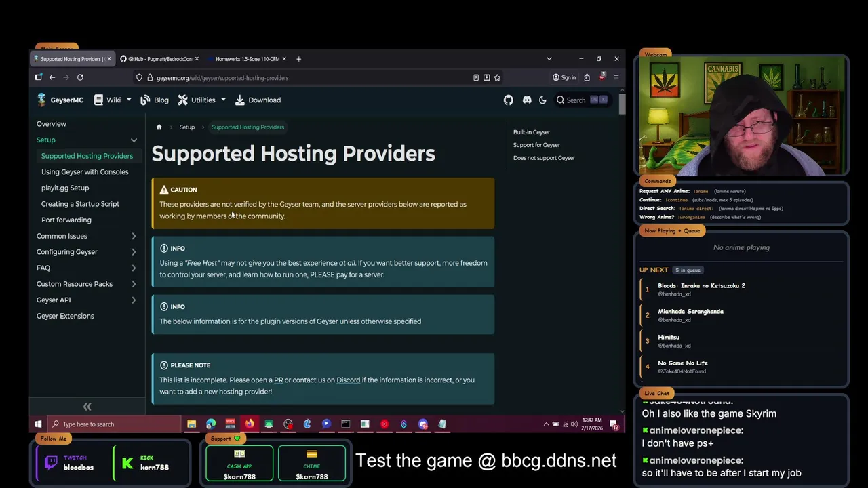The image size is (868, 488).
Task: Click the browser back arrow
Action: click(52, 78)
